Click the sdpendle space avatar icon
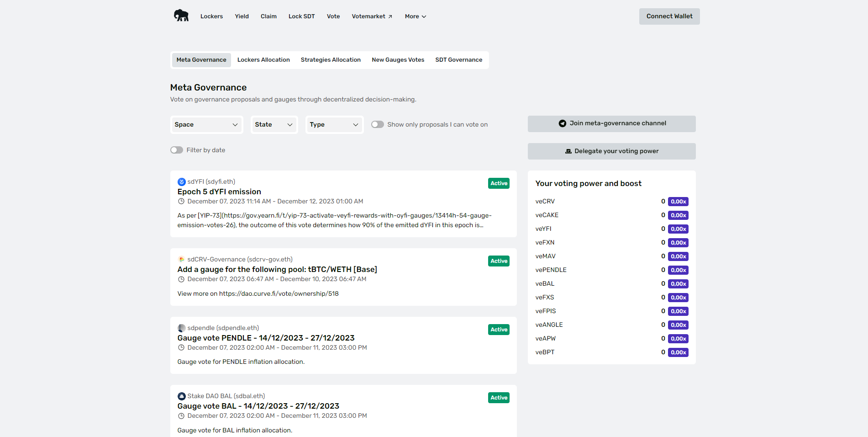 (181, 328)
